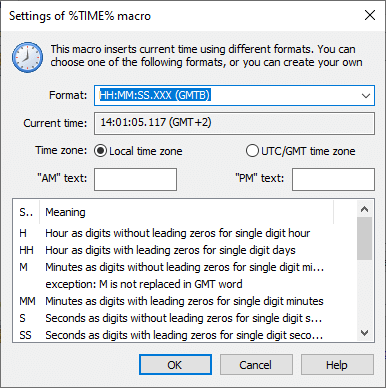Click the "PM" text input field
This screenshot has height=388, width=386.
click(x=333, y=179)
